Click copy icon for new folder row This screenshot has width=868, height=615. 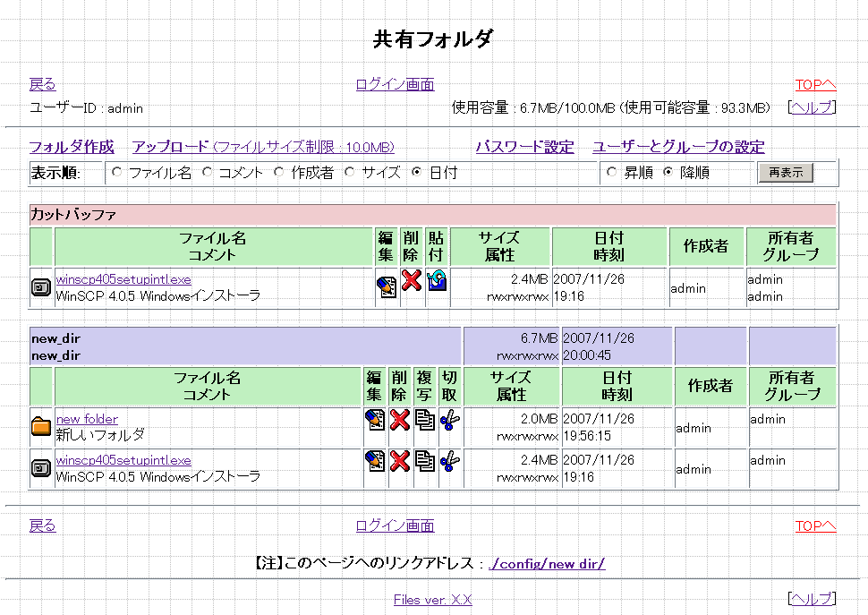point(425,420)
